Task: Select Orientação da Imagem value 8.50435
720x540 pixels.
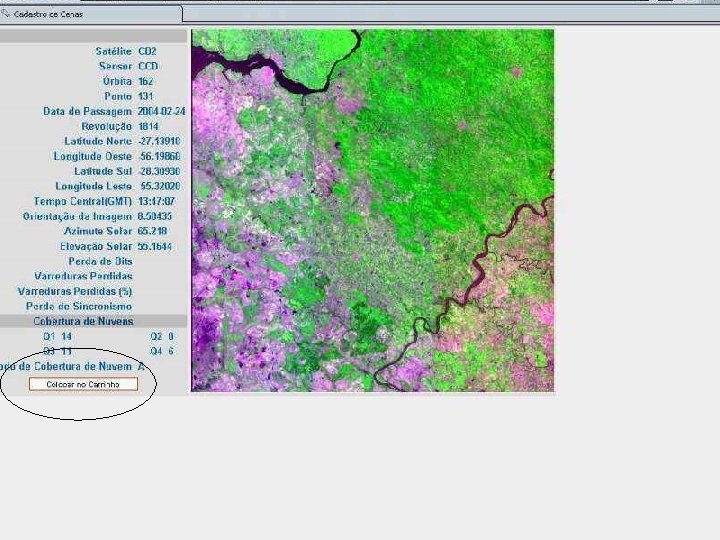Action: (155, 216)
